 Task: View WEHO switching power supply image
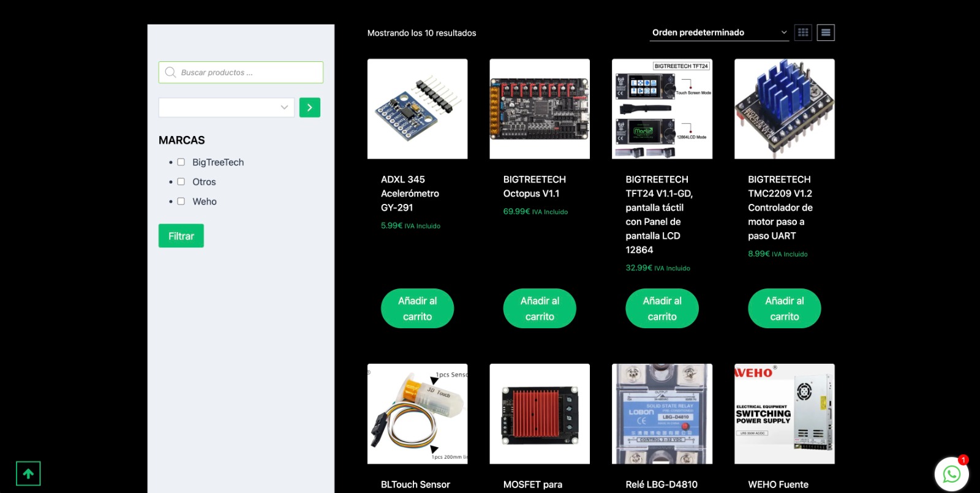pos(785,414)
